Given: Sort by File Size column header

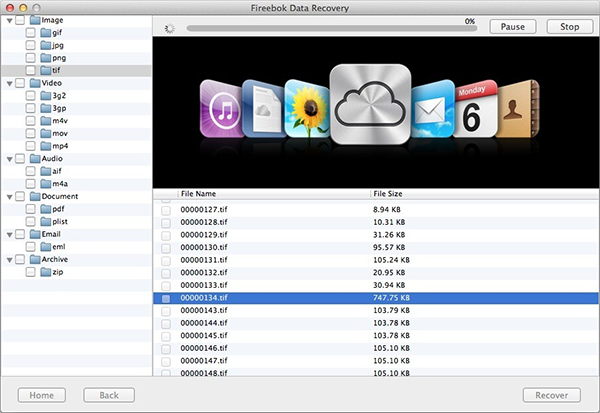Looking at the screenshot, I should tap(485, 194).
